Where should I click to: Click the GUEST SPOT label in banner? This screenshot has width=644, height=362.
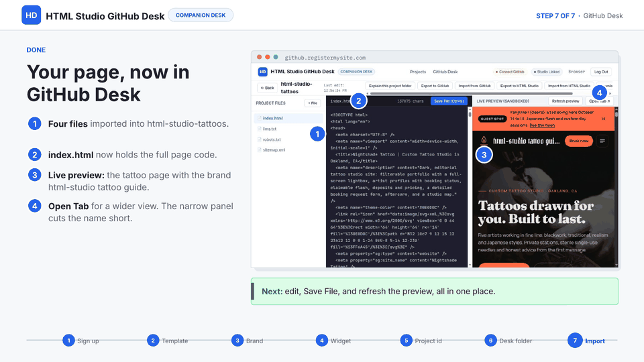(492, 119)
